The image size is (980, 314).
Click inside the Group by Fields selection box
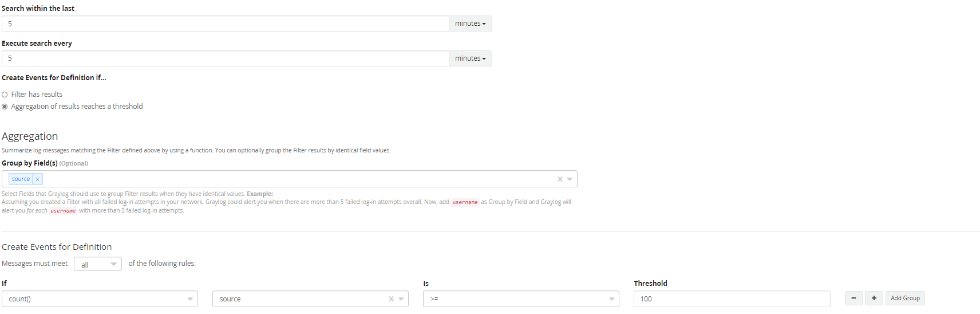pyautogui.click(x=286, y=179)
